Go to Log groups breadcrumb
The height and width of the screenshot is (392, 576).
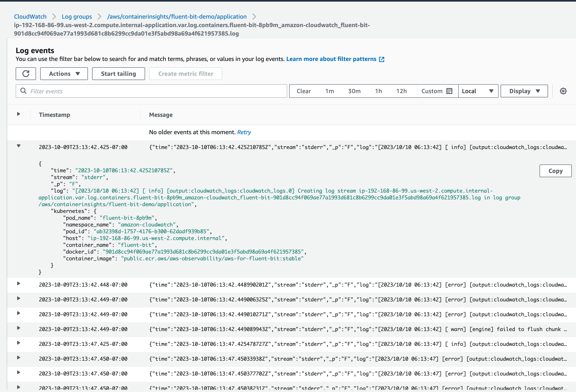(77, 17)
